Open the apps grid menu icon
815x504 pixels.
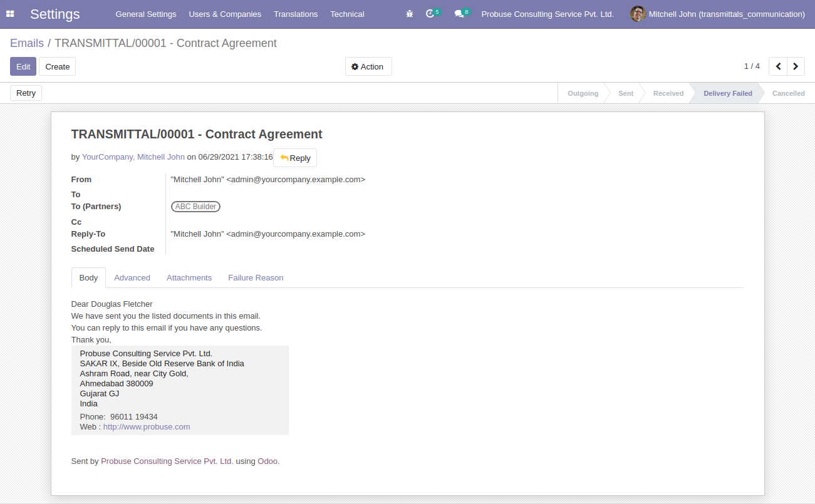tap(10, 14)
